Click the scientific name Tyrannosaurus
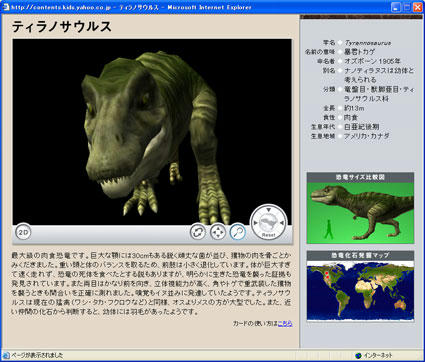425x362 pixels. pyautogui.click(x=368, y=43)
